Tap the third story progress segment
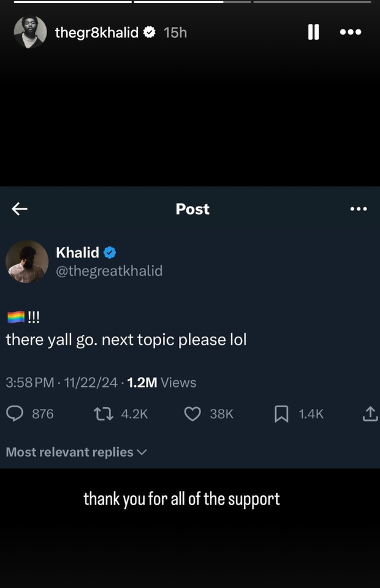Image resolution: width=380 pixels, height=588 pixels. click(312, 2)
